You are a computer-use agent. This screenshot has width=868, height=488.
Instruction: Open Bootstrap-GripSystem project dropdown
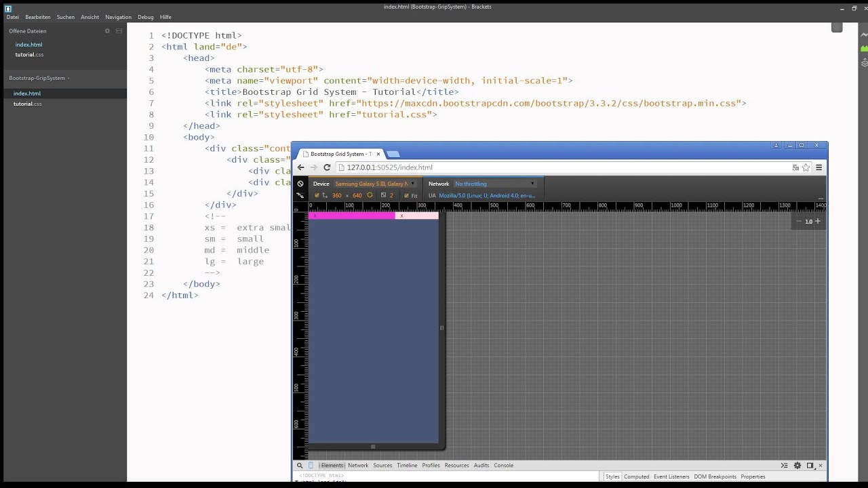tap(39, 78)
